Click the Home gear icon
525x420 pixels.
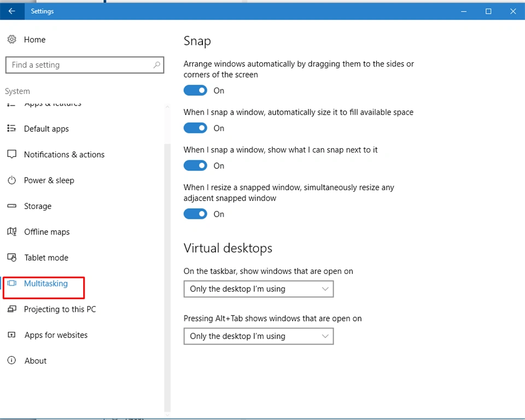point(11,39)
